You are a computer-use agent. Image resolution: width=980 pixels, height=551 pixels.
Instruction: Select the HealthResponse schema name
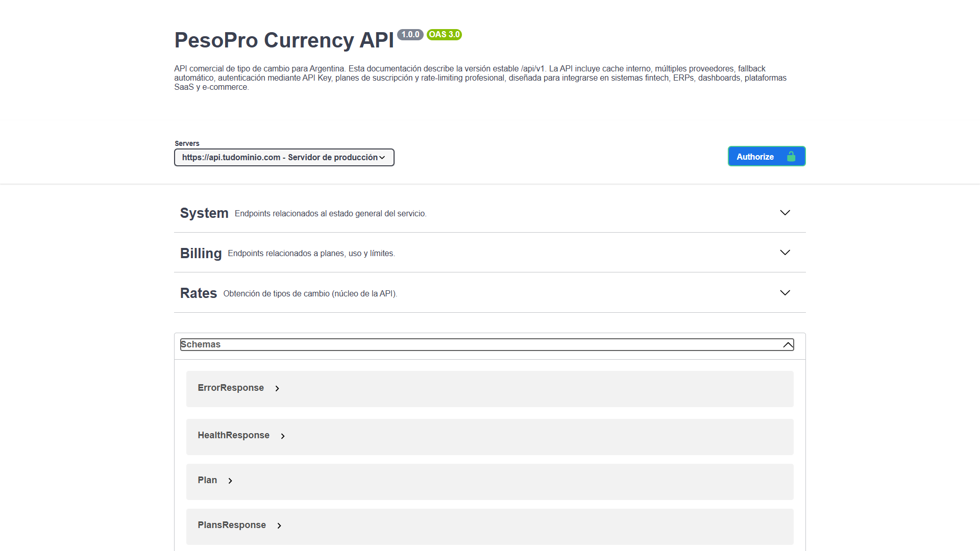point(233,435)
